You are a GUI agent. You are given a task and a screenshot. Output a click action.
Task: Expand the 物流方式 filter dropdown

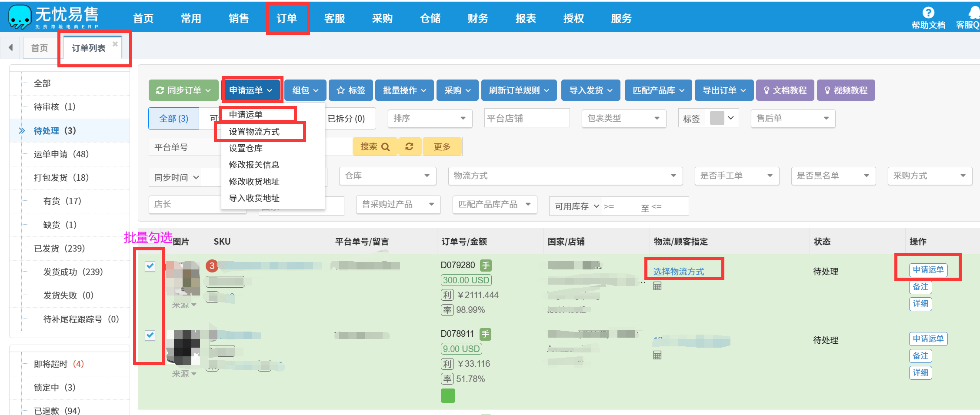564,176
